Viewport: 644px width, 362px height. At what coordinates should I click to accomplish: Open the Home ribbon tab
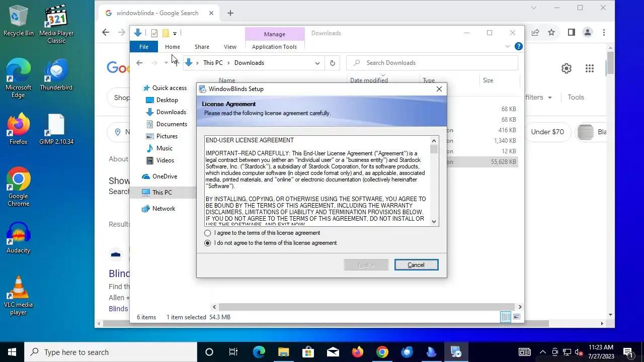tap(173, 47)
